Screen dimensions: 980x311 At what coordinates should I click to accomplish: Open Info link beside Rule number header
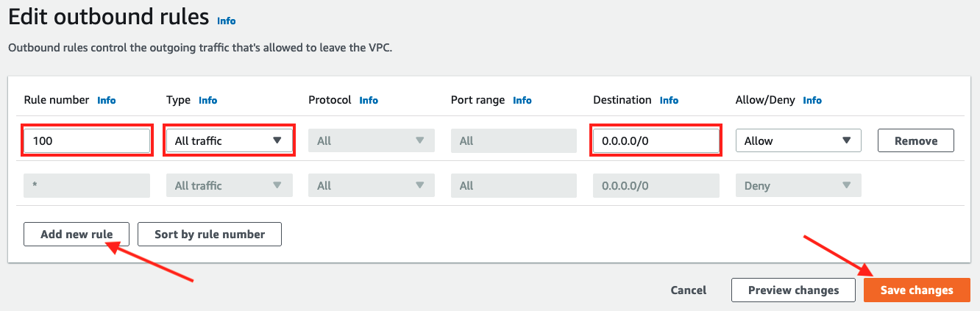click(x=107, y=100)
